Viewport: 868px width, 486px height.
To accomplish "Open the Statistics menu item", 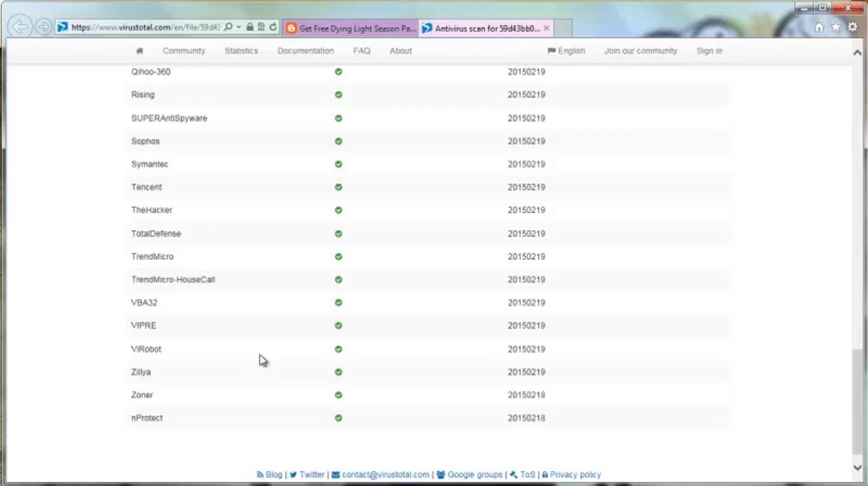I will pyautogui.click(x=241, y=51).
